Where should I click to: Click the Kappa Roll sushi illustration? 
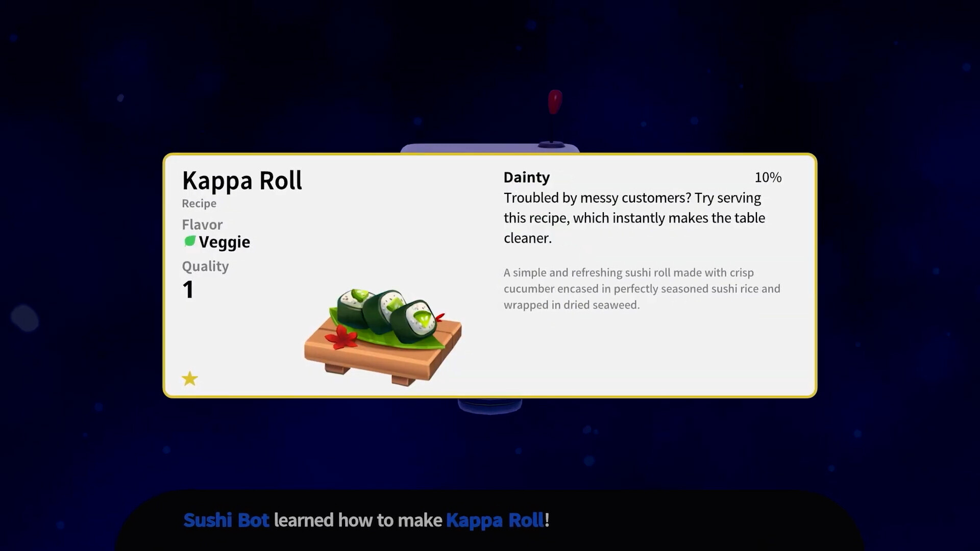[x=383, y=337]
